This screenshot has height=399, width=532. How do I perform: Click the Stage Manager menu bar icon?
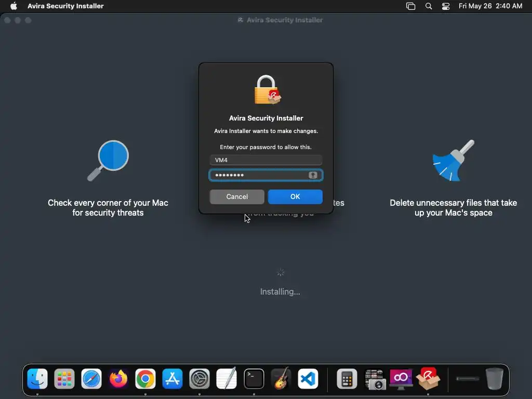click(410, 6)
